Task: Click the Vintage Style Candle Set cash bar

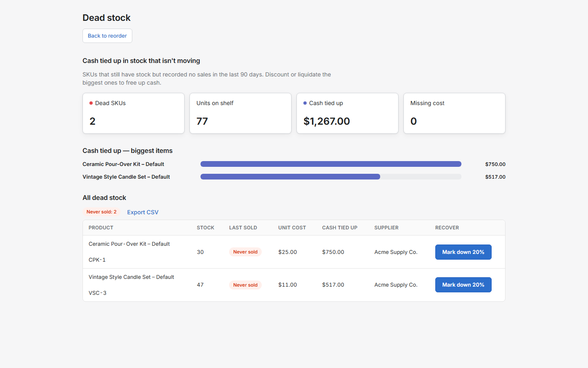Action: [x=331, y=177]
